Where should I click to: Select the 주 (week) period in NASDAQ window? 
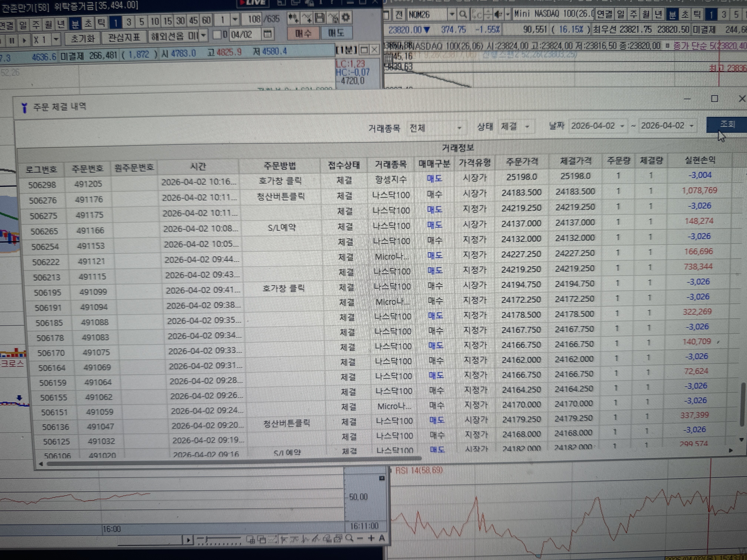pyautogui.click(x=634, y=14)
